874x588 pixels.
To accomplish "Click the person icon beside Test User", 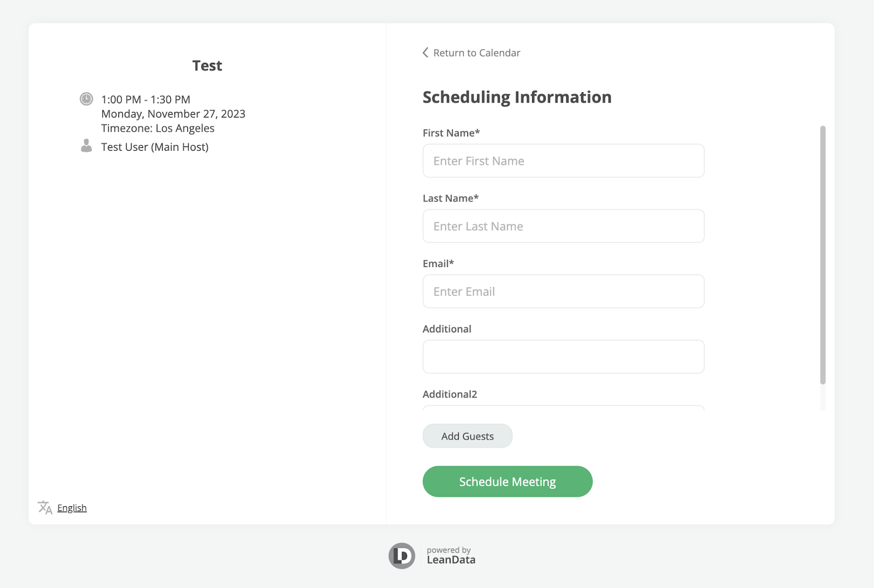I will (x=86, y=146).
